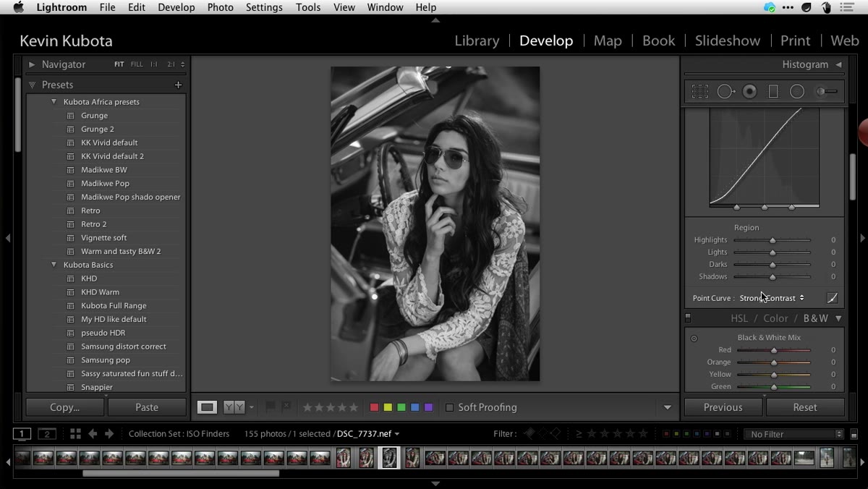868x489 pixels.
Task: Select the Loupe view icon in the toolbar
Action: pyautogui.click(x=208, y=407)
